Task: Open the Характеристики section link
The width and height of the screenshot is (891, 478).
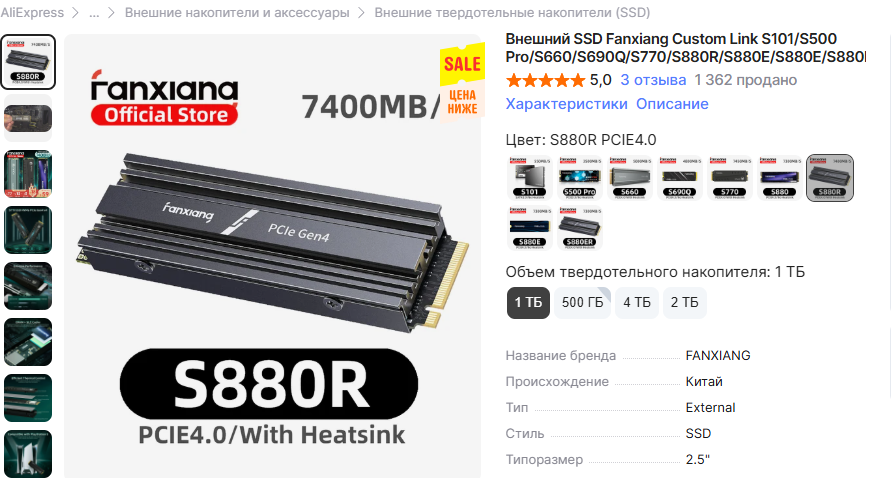Action: 567,104
